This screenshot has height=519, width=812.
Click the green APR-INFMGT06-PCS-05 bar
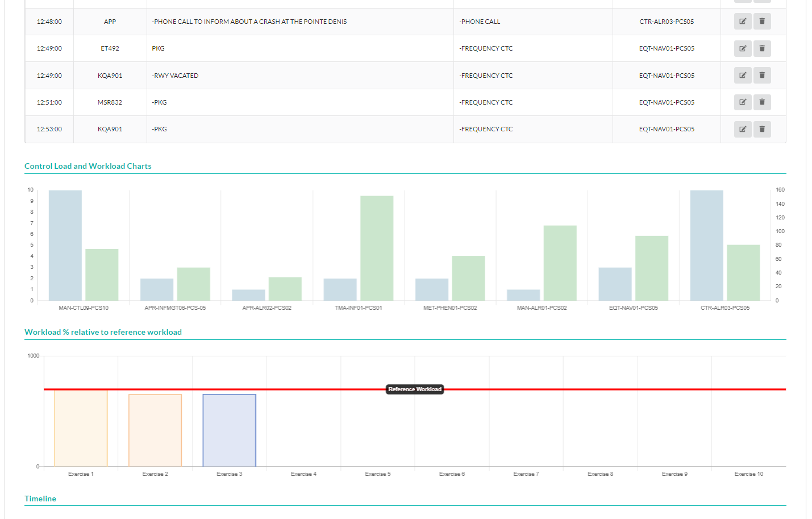point(193,284)
